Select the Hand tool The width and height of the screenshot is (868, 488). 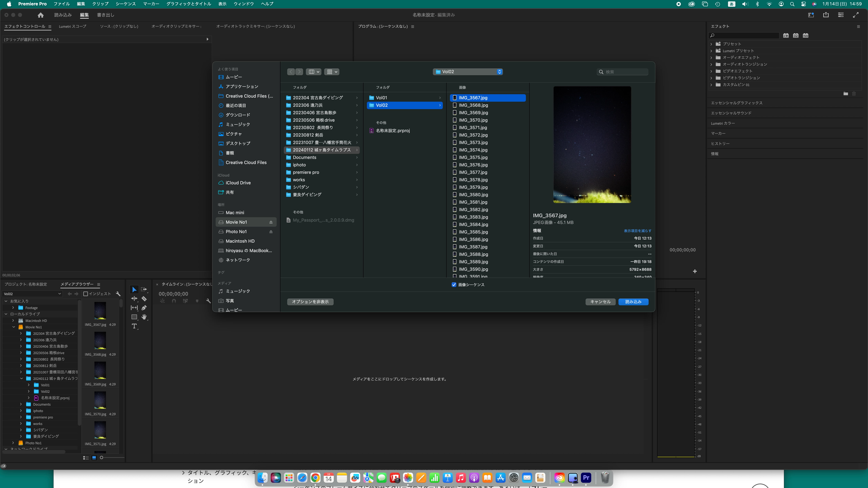(144, 317)
